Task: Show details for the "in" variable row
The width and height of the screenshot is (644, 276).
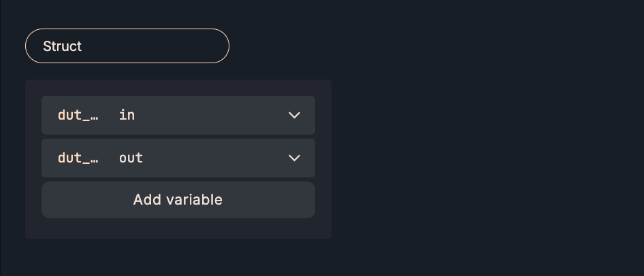Action: click(x=294, y=116)
